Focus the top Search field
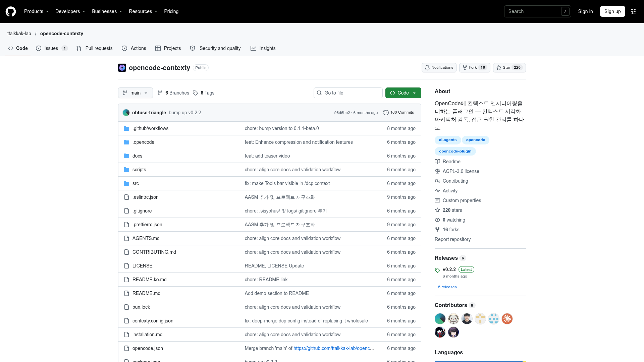Viewport: 644px width, 362px height. coord(537,11)
